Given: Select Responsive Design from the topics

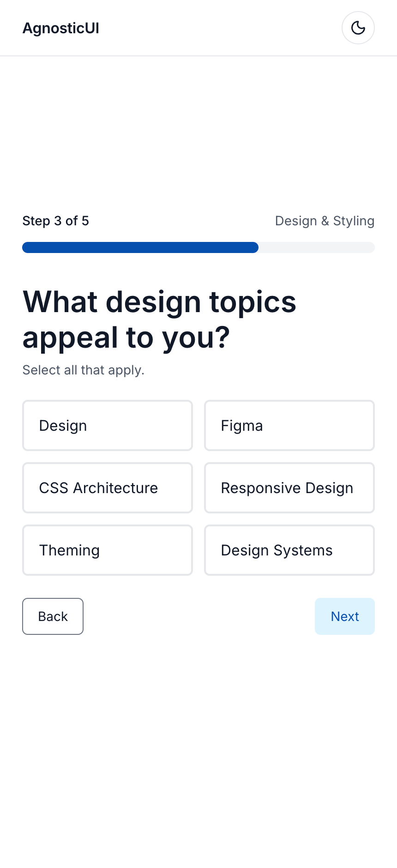Looking at the screenshot, I should click(289, 488).
